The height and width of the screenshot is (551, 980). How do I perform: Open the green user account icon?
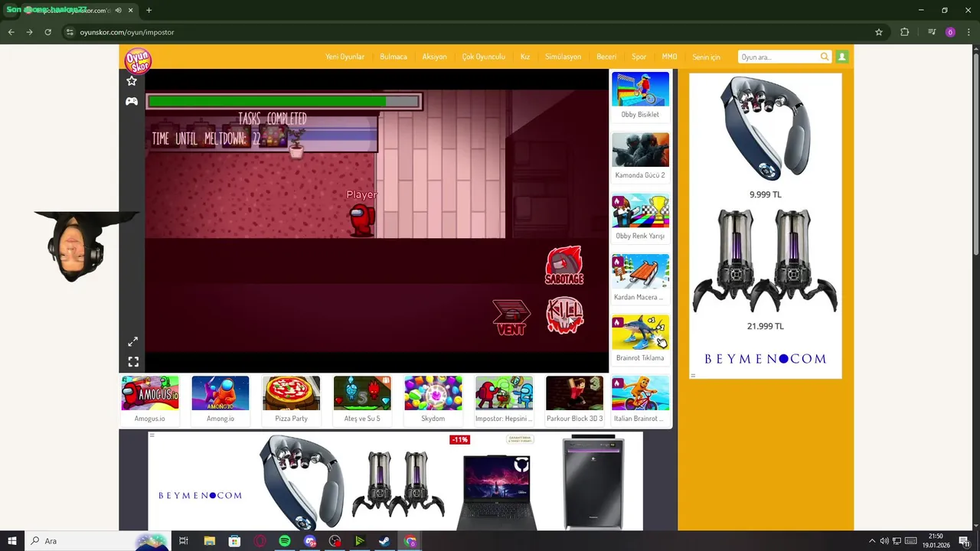[842, 57]
